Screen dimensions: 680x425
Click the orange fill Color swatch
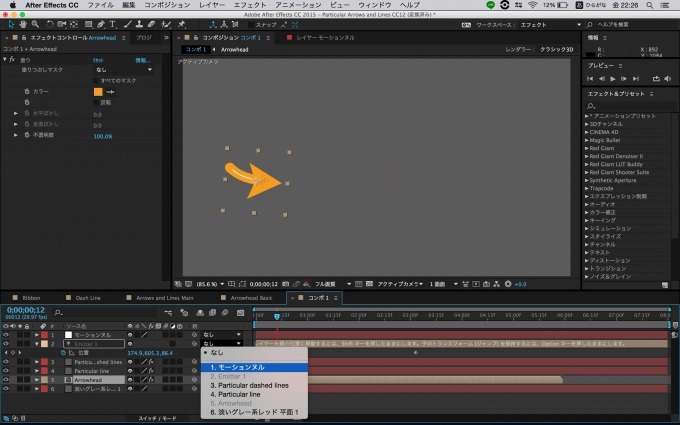coord(98,91)
